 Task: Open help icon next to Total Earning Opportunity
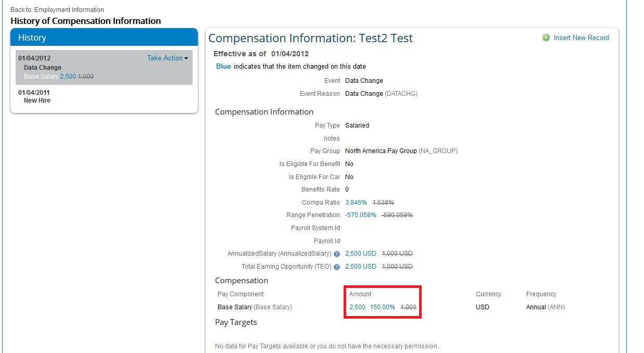tap(337, 267)
